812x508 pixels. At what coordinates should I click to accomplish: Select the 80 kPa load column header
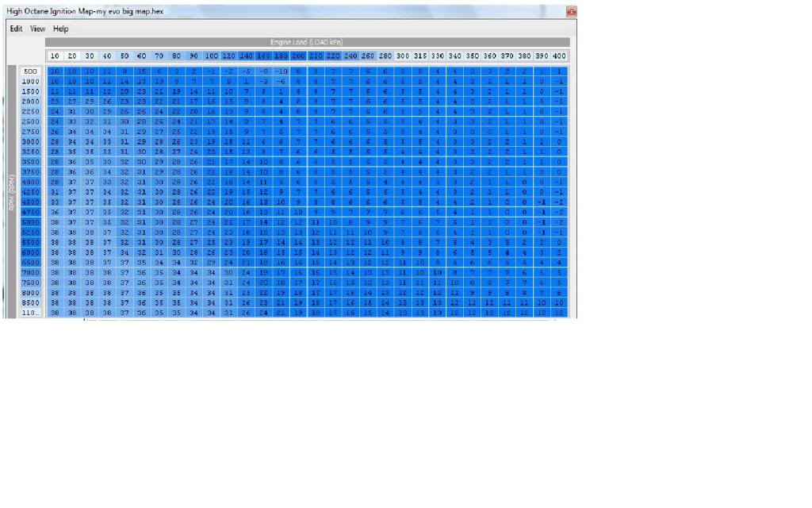[x=177, y=56]
